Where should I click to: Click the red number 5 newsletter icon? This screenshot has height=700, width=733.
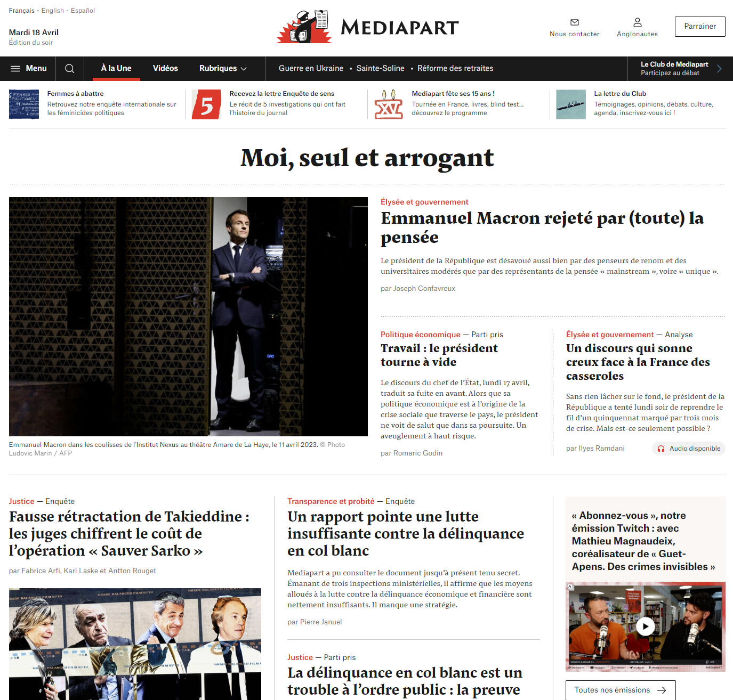coord(206,104)
